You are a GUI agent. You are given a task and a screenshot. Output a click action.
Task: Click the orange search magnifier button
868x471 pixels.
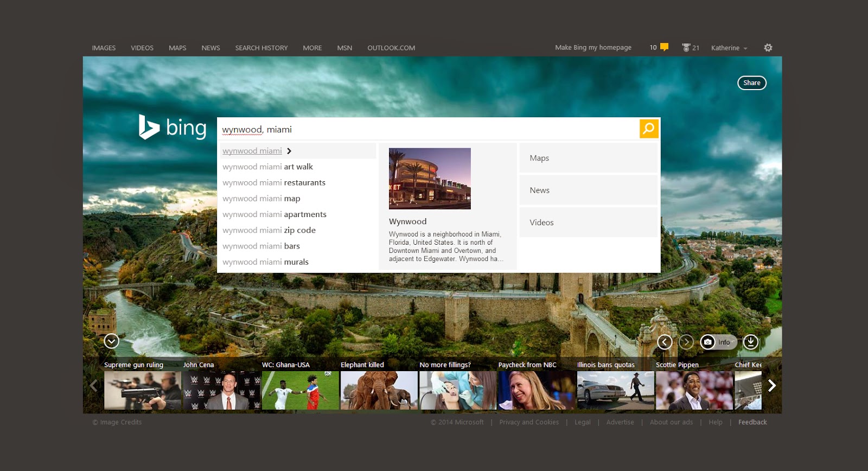pos(649,129)
